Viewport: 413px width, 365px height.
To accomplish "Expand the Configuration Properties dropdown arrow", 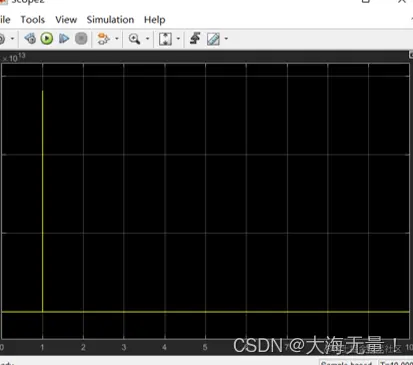I will pyautogui.click(x=12, y=39).
